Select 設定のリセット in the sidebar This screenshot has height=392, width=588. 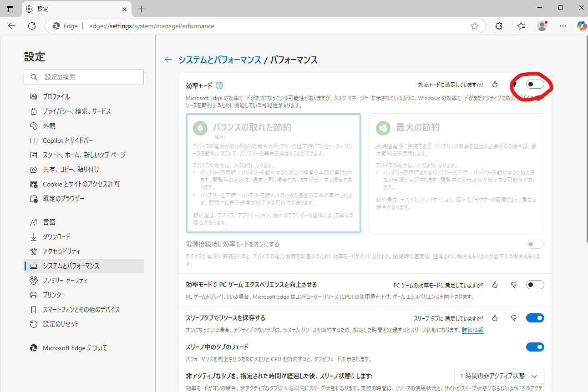[84, 324]
